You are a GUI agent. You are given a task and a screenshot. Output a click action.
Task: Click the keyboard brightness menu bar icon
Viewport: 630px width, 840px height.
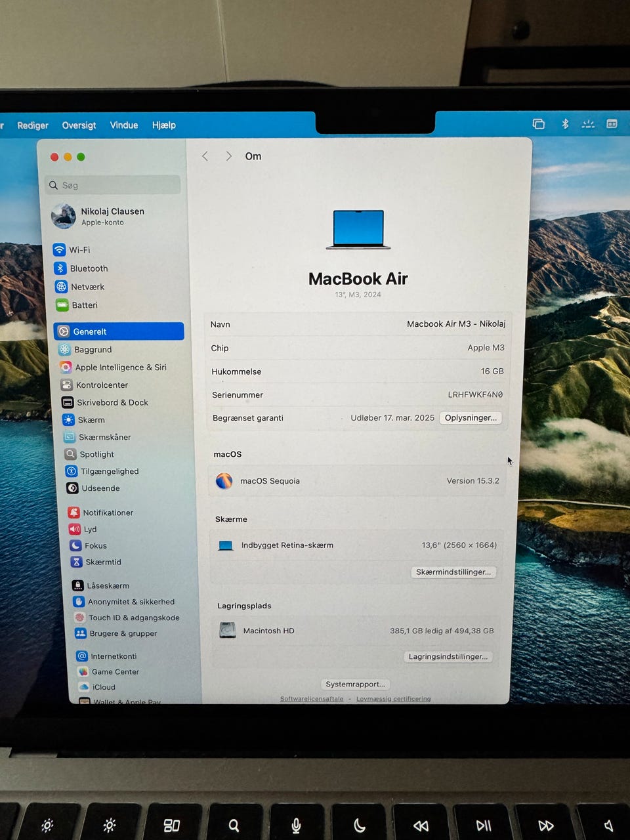point(588,123)
